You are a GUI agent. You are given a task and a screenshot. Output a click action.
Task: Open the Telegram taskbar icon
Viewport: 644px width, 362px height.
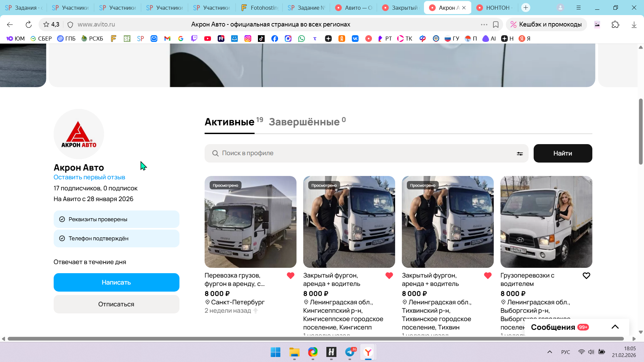[x=350, y=352]
